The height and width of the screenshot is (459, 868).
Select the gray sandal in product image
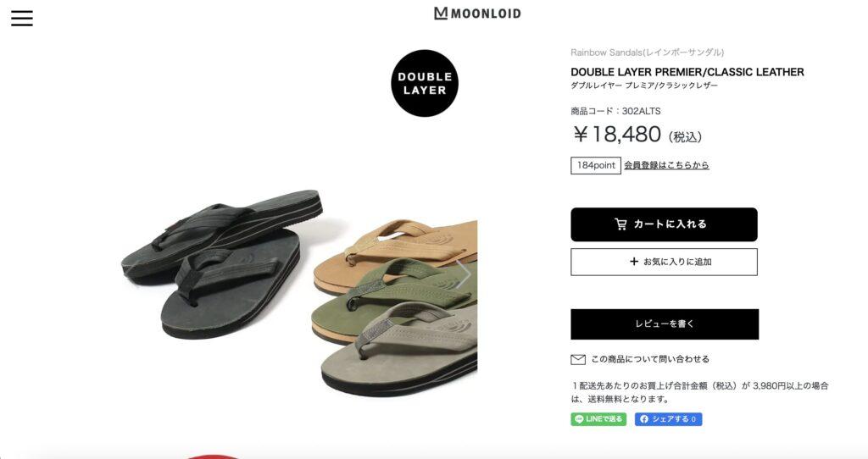tap(400, 348)
